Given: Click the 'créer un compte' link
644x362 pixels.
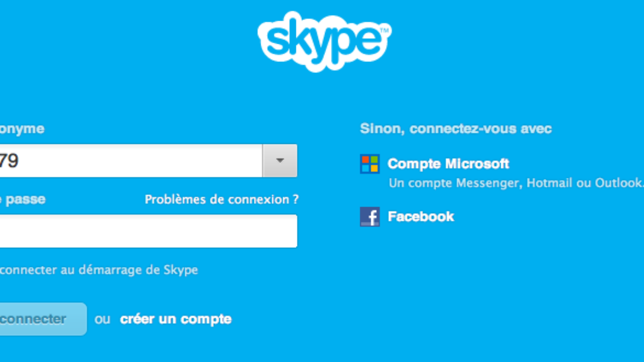Looking at the screenshot, I should tap(176, 319).
